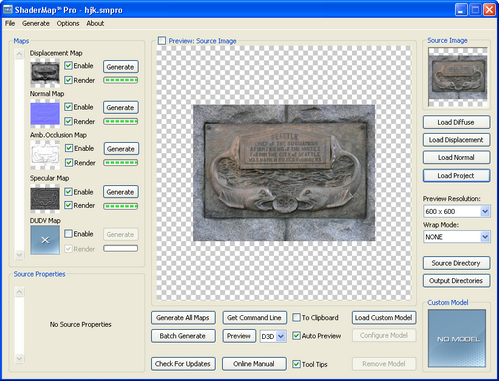Toggle Specular Map Render checkbox
The image size is (499, 381).
point(68,205)
